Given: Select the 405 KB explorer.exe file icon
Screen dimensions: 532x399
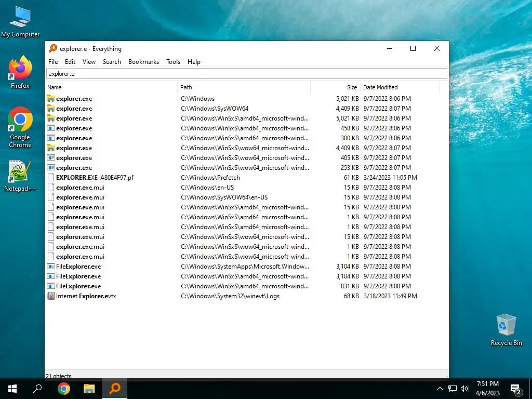Looking at the screenshot, I should tap(51, 158).
